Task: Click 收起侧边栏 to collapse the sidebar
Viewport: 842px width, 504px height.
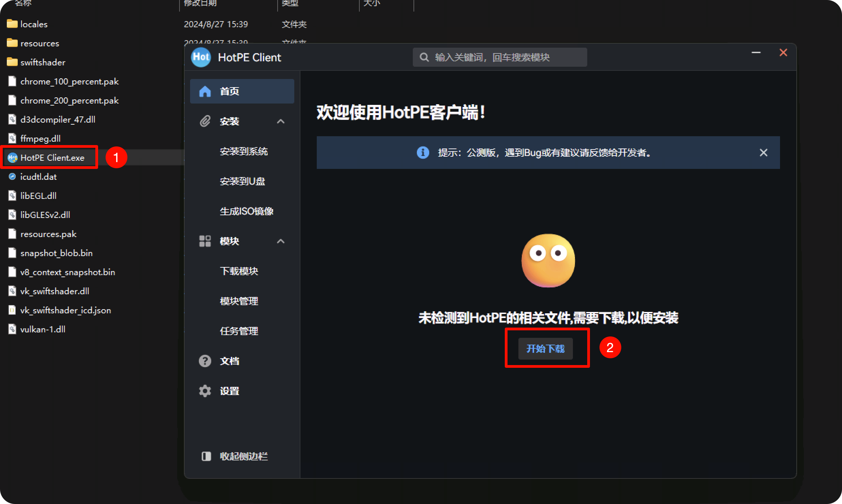Action: pos(244,456)
